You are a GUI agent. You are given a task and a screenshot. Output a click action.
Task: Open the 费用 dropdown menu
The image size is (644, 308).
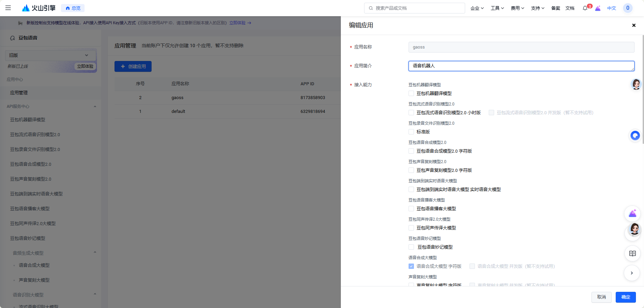point(517,8)
